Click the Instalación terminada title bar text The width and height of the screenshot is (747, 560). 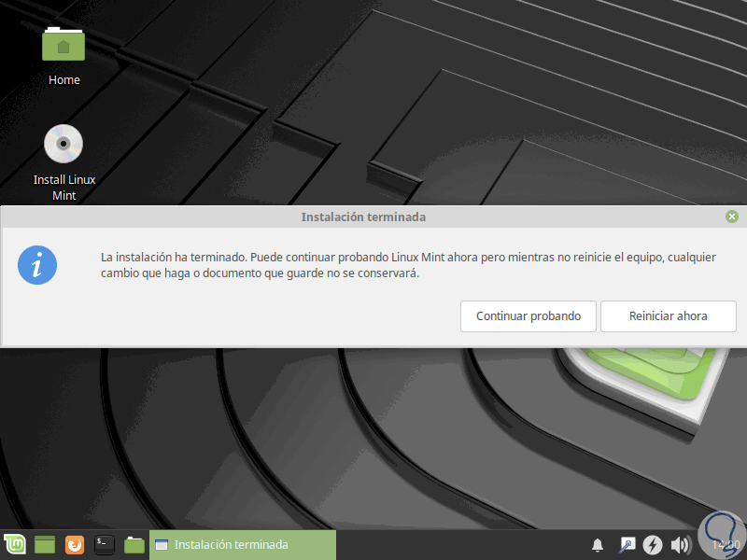pos(363,217)
